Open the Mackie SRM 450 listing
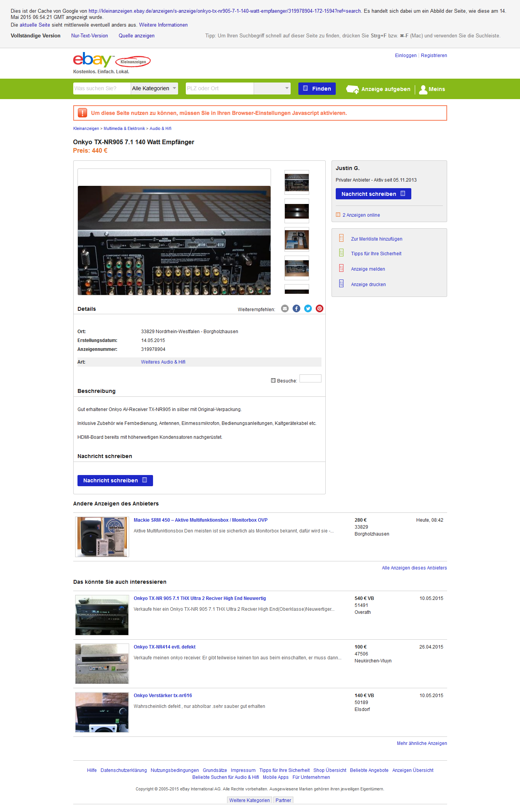 [x=200, y=520]
